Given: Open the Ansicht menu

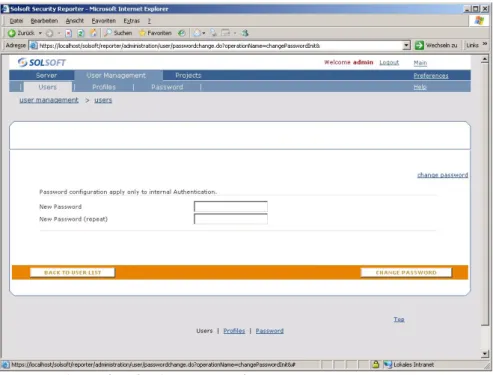Looking at the screenshot, I should coord(75,21).
